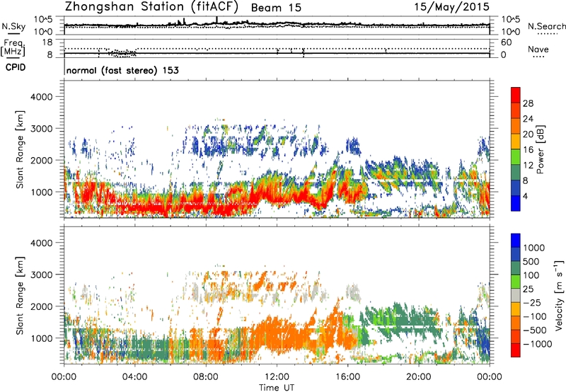The height and width of the screenshot is (392, 566).
Task: Click the "N.Sky" legend label
Action: [13, 26]
